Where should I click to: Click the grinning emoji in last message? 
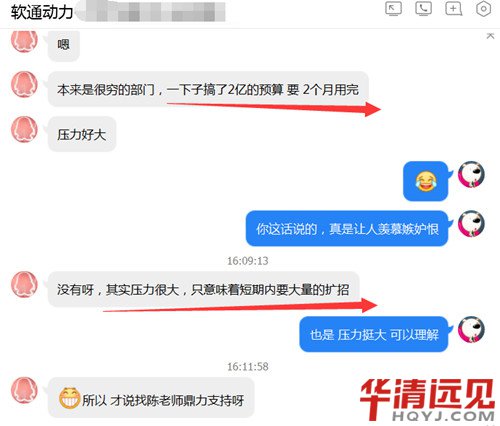[x=69, y=398]
